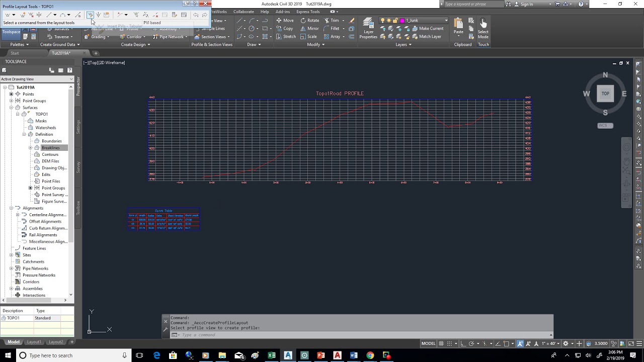This screenshot has height=362, width=644.
Task: Switch to Layout1 tab
Action: point(34,342)
